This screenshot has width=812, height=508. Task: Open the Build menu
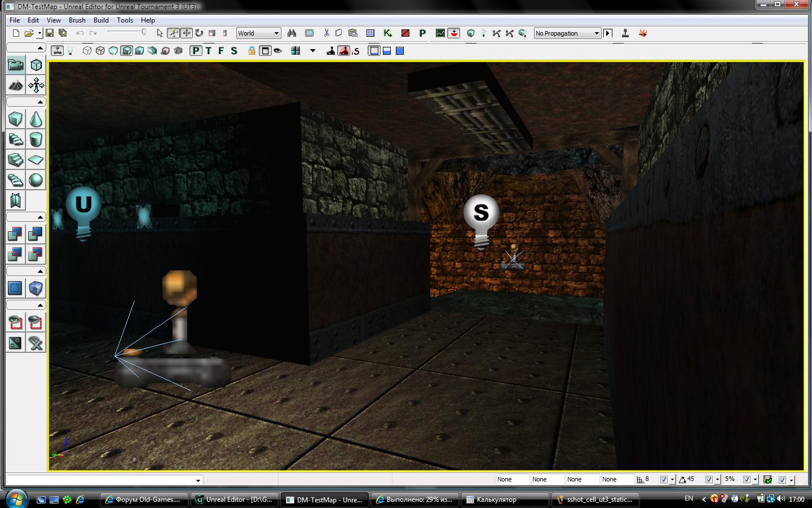(x=101, y=20)
